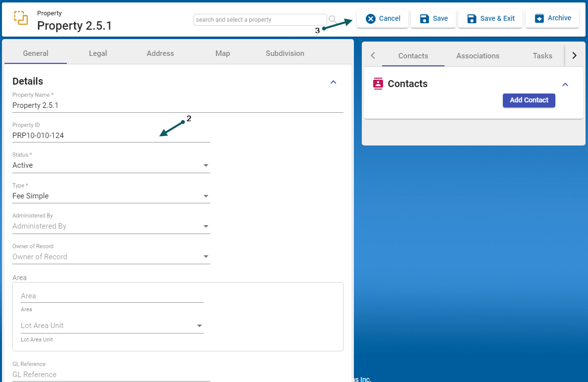Click Cancel to discard changes
Screen dimensions: 588x382
[x=383, y=18]
